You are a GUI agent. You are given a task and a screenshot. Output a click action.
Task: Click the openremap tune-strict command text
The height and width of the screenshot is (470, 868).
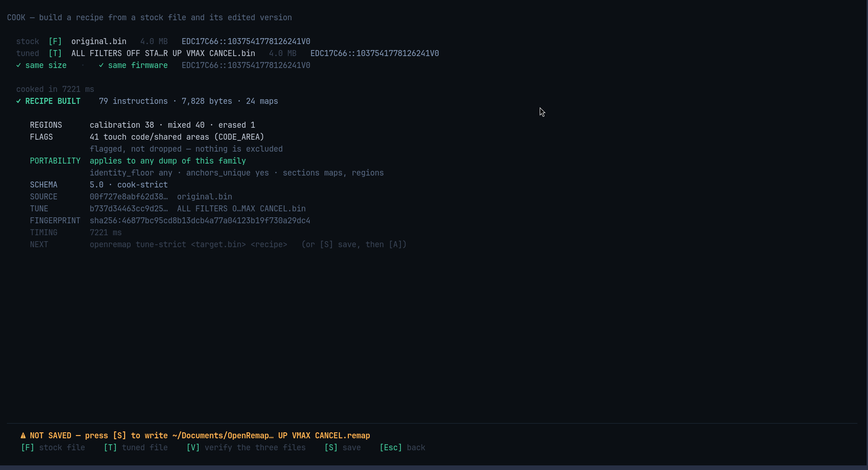click(x=188, y=244)
